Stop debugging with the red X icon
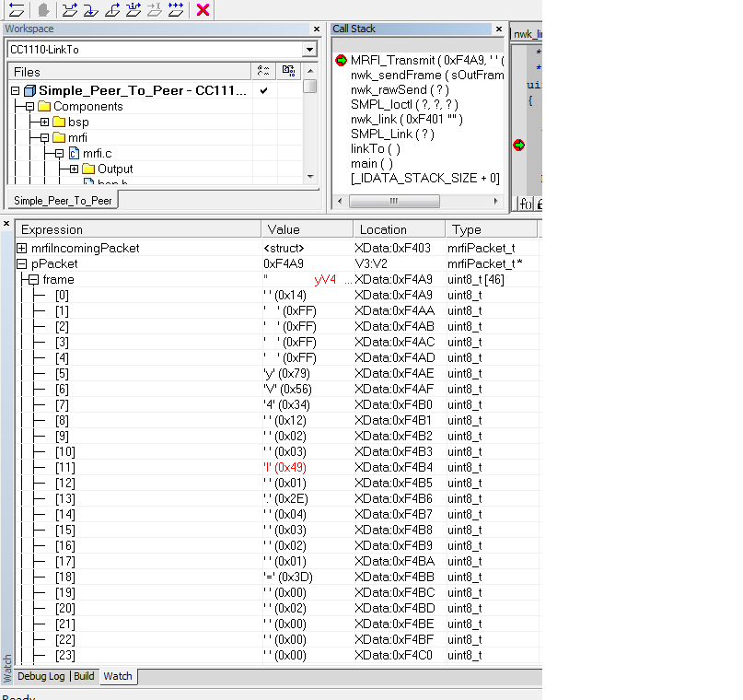The image size is (743, 700). tap(203, 10)
